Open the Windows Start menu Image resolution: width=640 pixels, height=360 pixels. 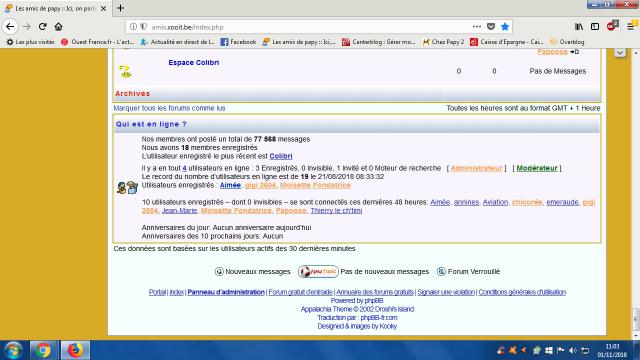pyautogui.click(x=13, y=351)
